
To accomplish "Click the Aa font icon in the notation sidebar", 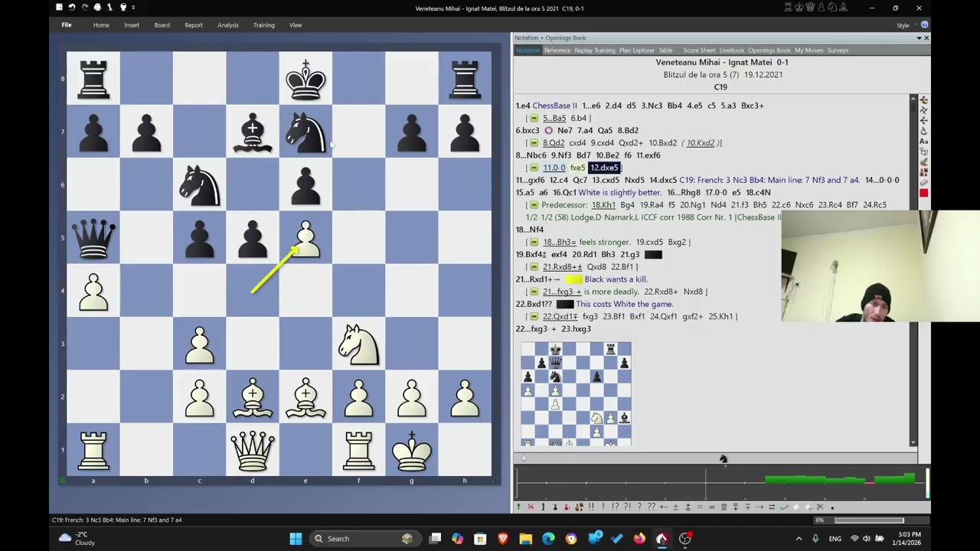I will (x=923, y=142).
